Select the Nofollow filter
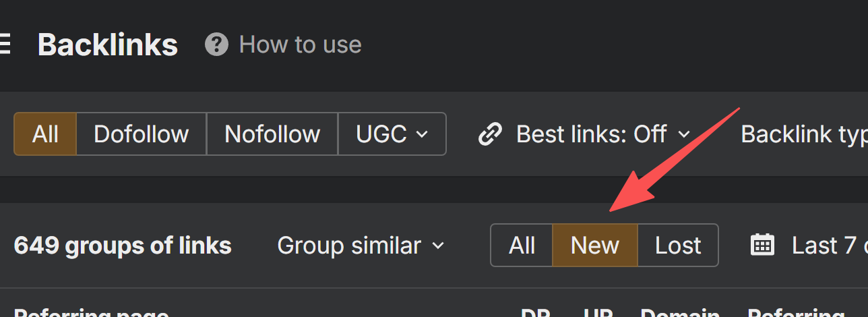868x317 pixels. tap(272, 134)
